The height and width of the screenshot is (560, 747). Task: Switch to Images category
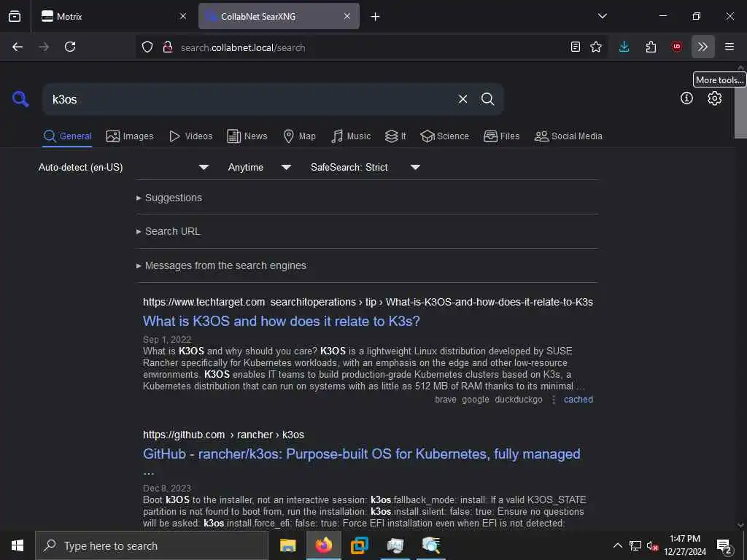pos(130,136)
